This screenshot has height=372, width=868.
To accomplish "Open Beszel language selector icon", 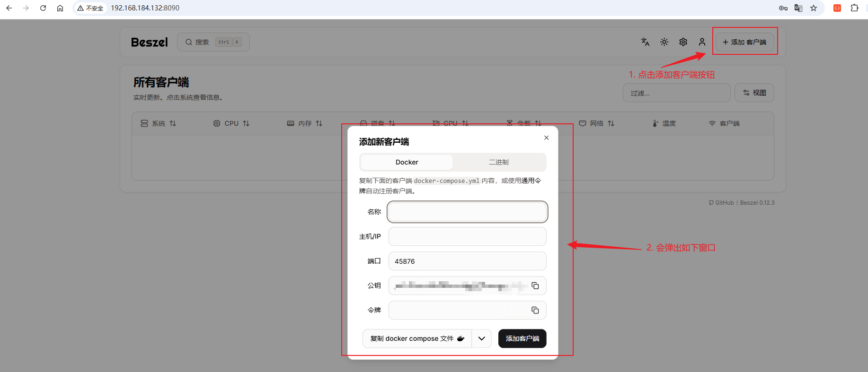I will 645,42.
